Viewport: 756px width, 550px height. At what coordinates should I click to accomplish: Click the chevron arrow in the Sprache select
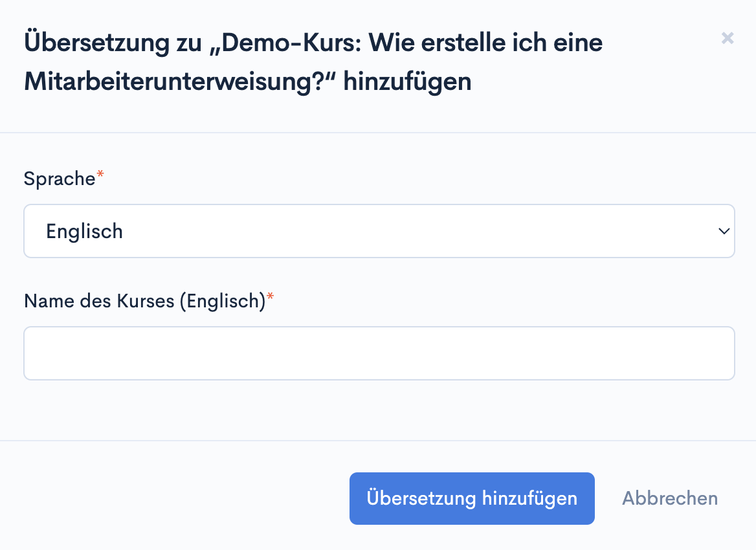click(724, 231)
